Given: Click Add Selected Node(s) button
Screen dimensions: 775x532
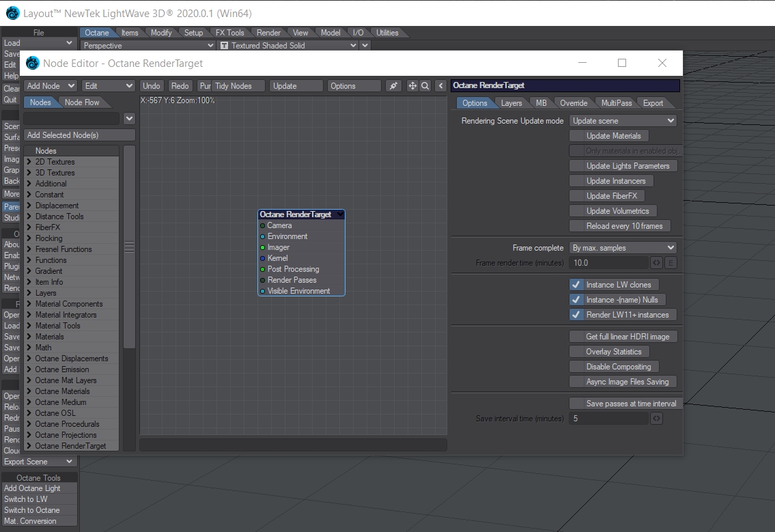Looking at the screenshot, I should pos(80,135).
